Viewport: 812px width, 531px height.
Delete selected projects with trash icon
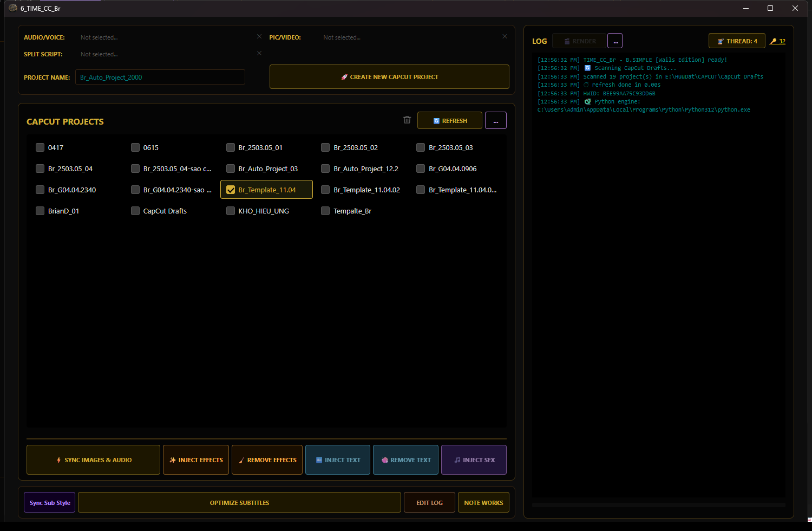(x=407, y=120)
